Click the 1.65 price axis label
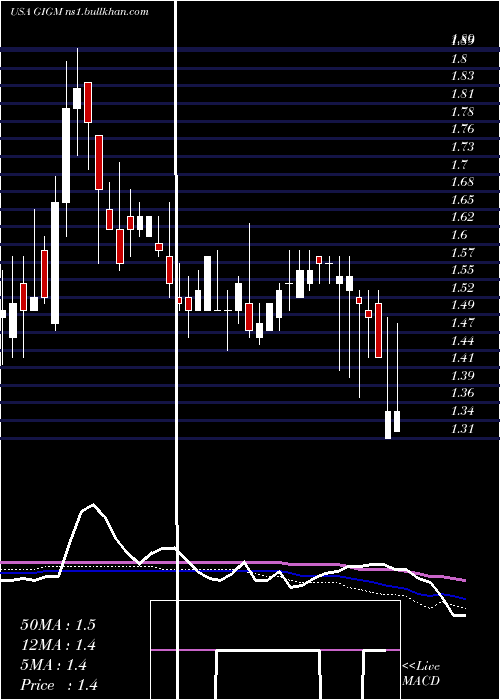 click(x=462, y=200)
